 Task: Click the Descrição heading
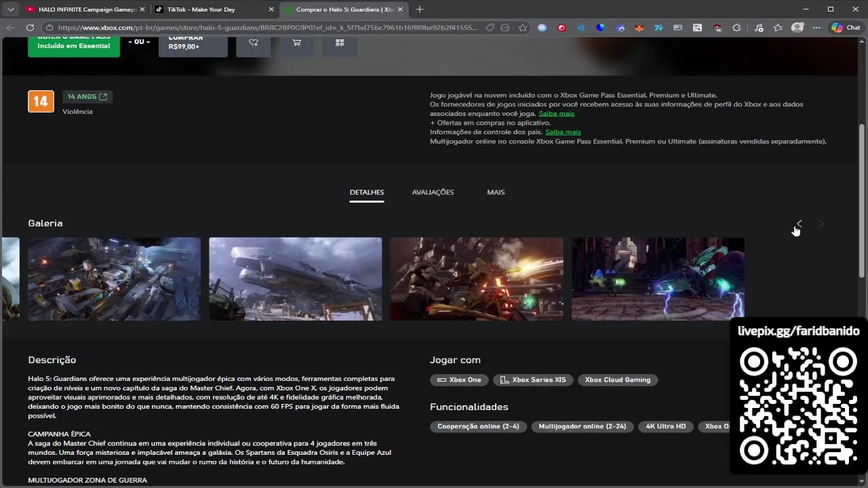pyautogui.click(x=52, y=361)
